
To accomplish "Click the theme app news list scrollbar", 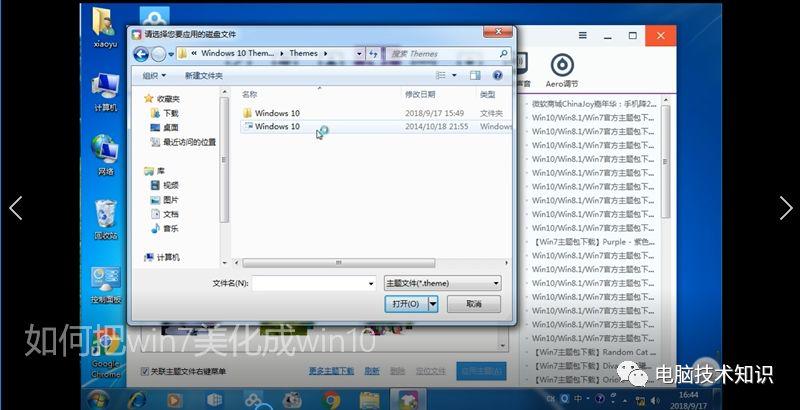I will [x=665, y=162].
